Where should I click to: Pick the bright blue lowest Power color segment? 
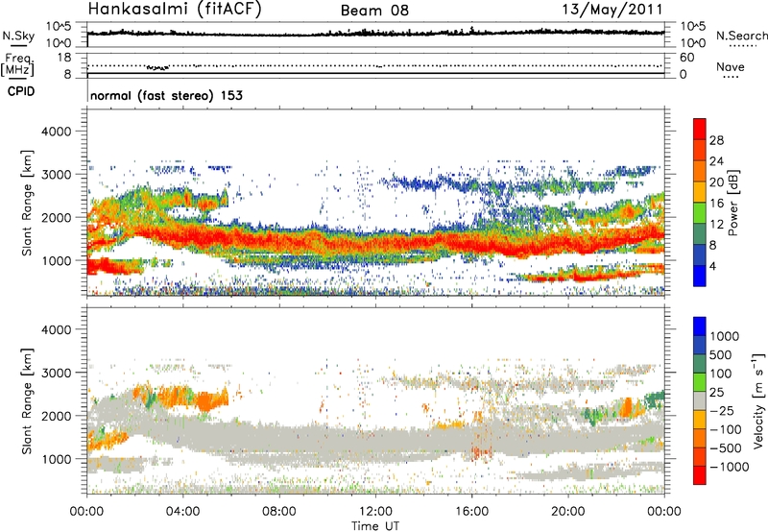pos(700,276)
